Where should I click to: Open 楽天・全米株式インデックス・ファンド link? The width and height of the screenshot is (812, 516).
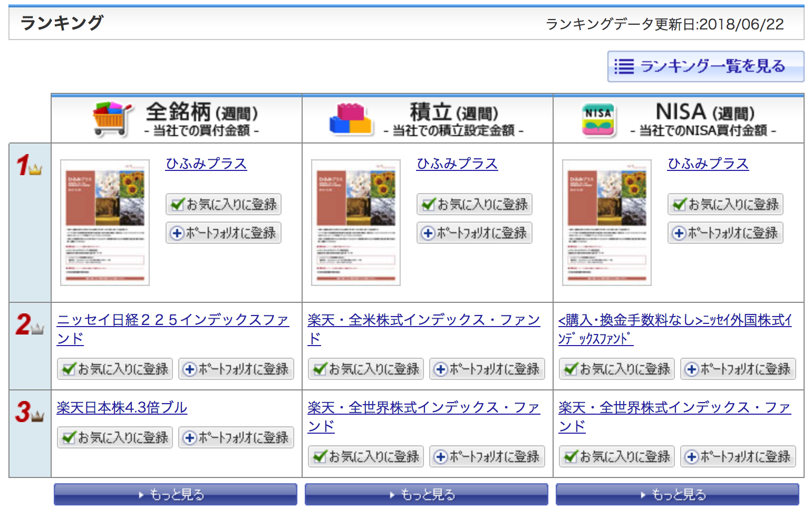424,329
